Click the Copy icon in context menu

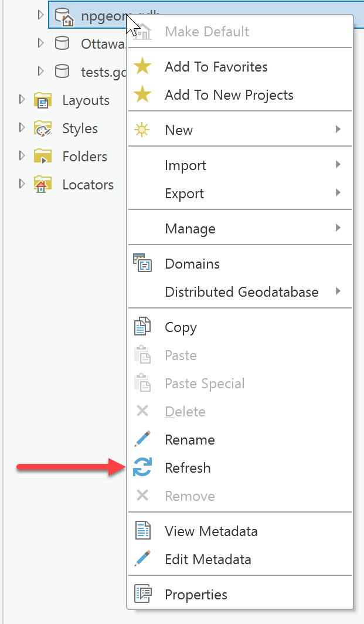point(142,327)
